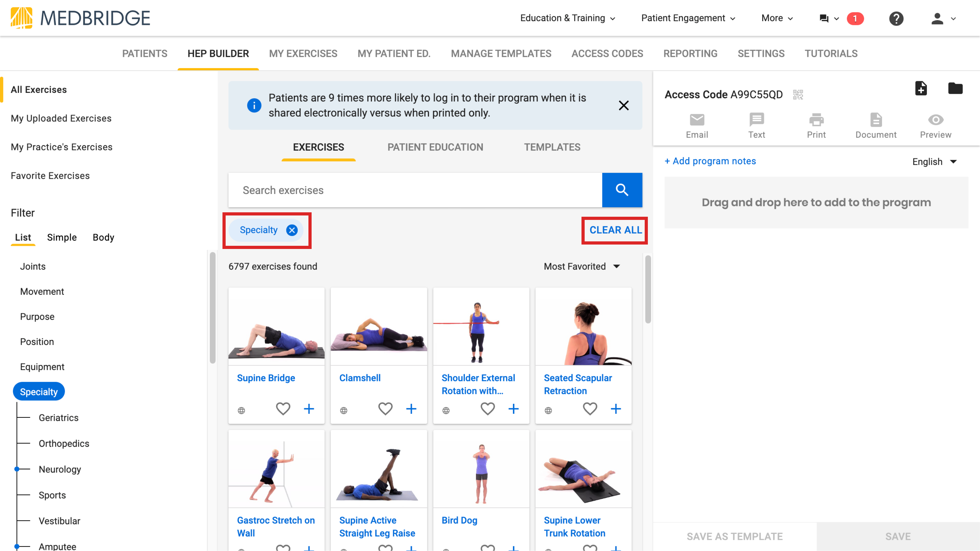Click globe icon on Clamshell card
980x551 pixels.
click(344, 411)
